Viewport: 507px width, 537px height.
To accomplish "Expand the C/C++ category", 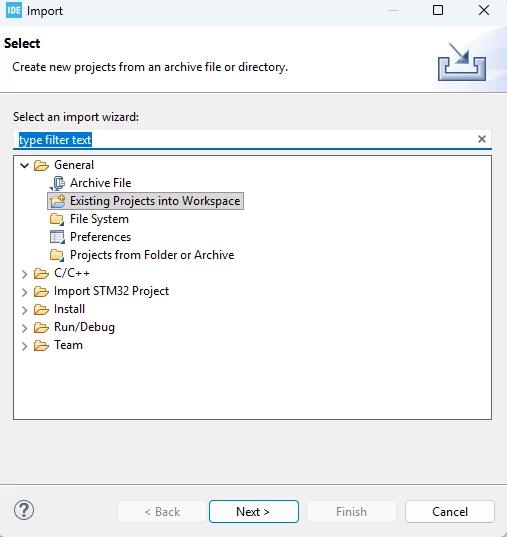I will 24,274.
